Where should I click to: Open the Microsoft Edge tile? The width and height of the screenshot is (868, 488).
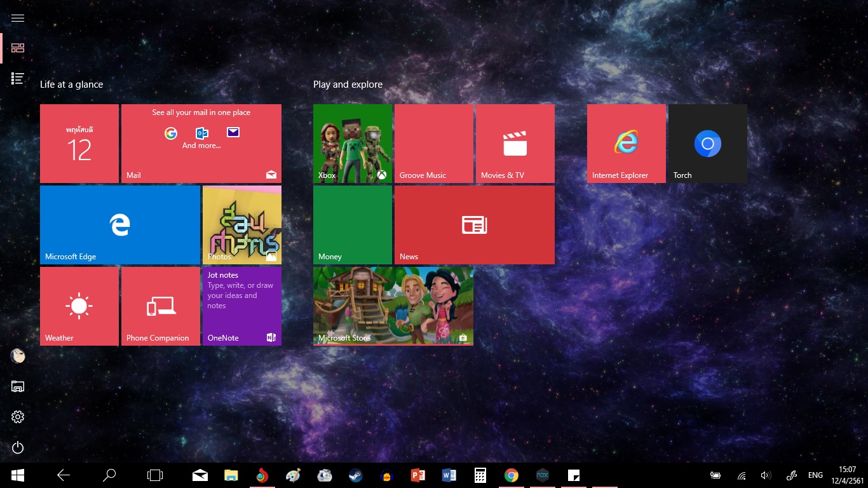[x=120, y=225]
